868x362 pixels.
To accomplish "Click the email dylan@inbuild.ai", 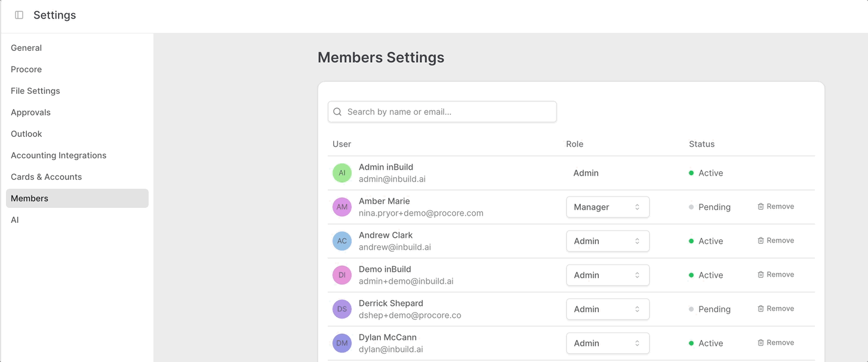I will coord(390,349).
